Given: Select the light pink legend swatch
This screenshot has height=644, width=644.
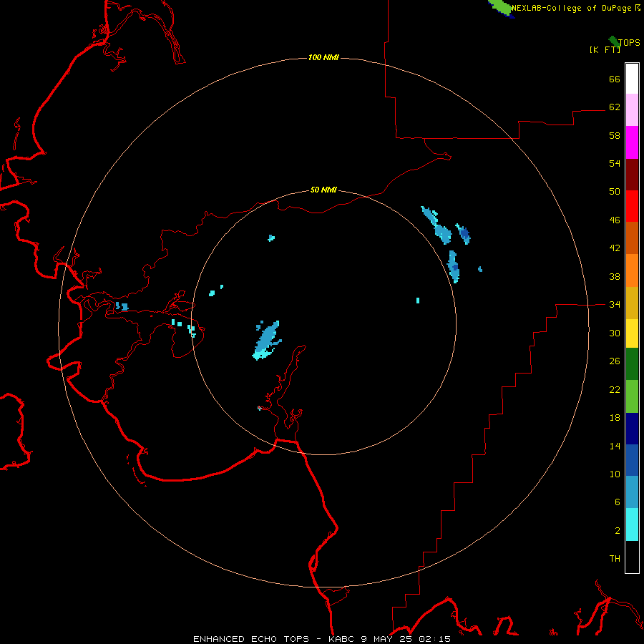Looking at the screenshot, I should click(x=632, y=109).
